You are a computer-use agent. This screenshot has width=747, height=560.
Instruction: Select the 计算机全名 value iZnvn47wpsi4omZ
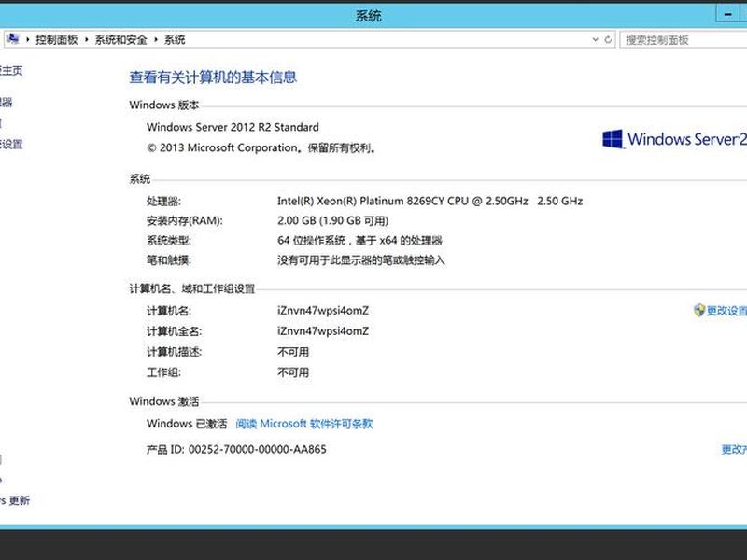tap(323, 331)
